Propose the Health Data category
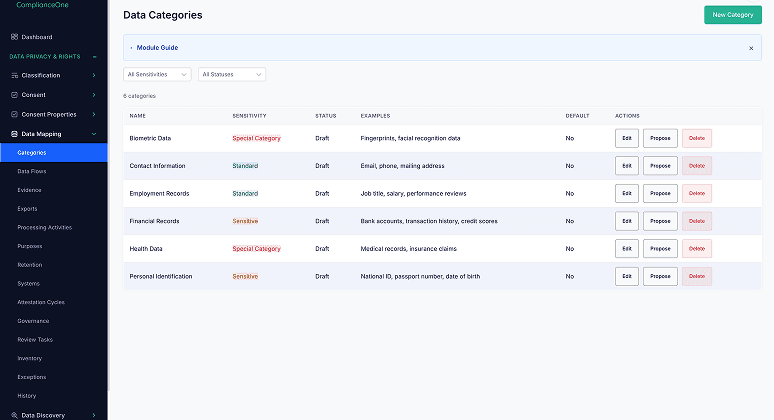This screenshot has width=774, height=420. [660, 249]
